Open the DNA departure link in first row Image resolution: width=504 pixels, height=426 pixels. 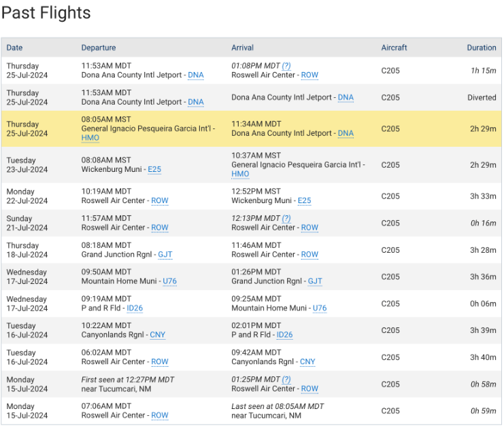pos(195,75)
